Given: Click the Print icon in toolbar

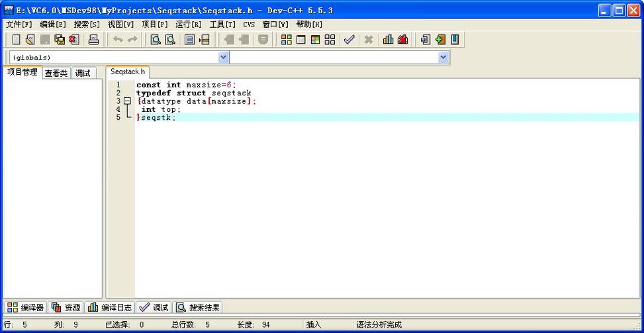Looking at the screenshot, I should 93,40.
